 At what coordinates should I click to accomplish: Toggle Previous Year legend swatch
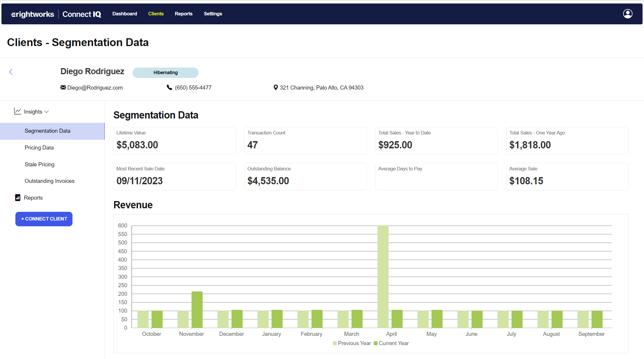click(x=335, y=343)
